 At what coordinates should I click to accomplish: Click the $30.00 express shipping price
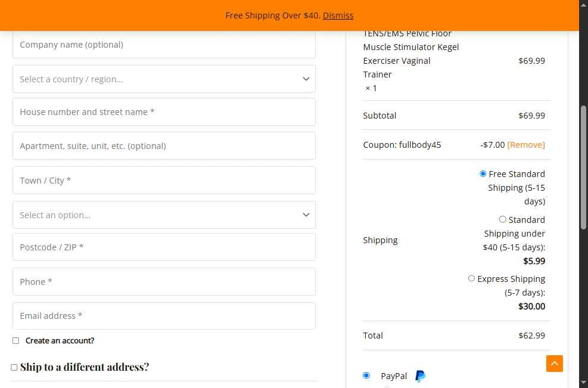coord(531,306)
